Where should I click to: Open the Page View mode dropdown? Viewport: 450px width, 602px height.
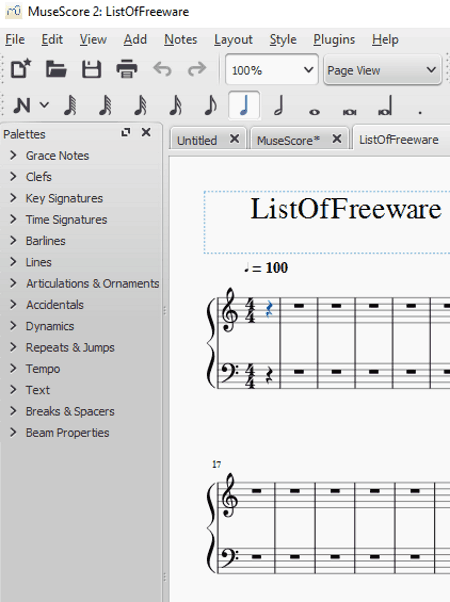click(x=382, y=69)
